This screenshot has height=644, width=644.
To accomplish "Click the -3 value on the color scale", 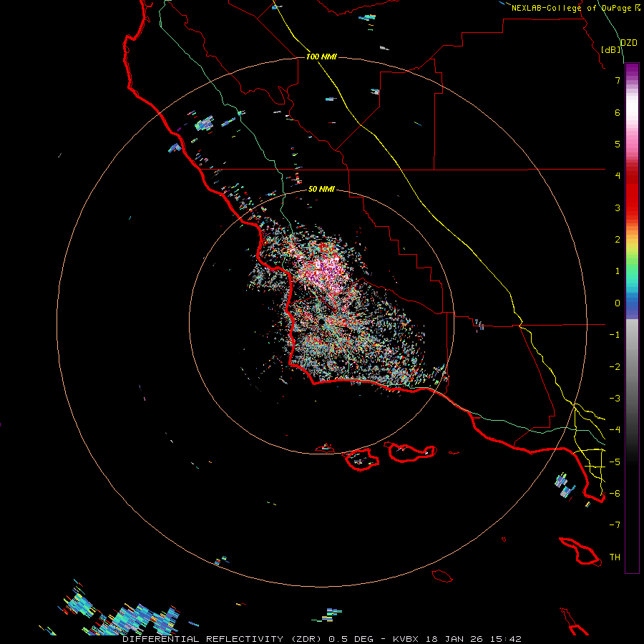I will [615, 399].
